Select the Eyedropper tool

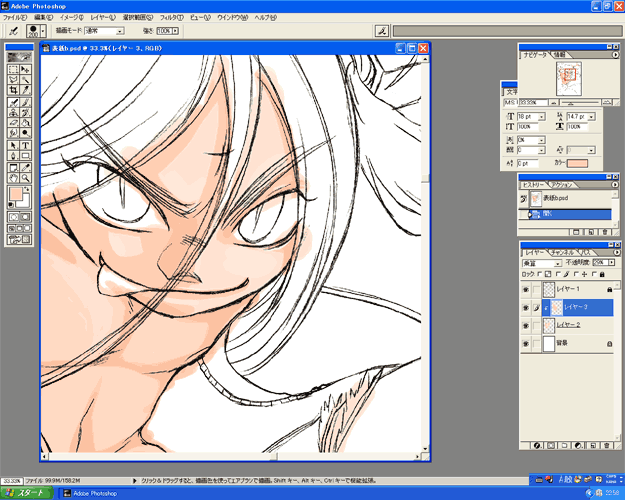pos(25,167)
